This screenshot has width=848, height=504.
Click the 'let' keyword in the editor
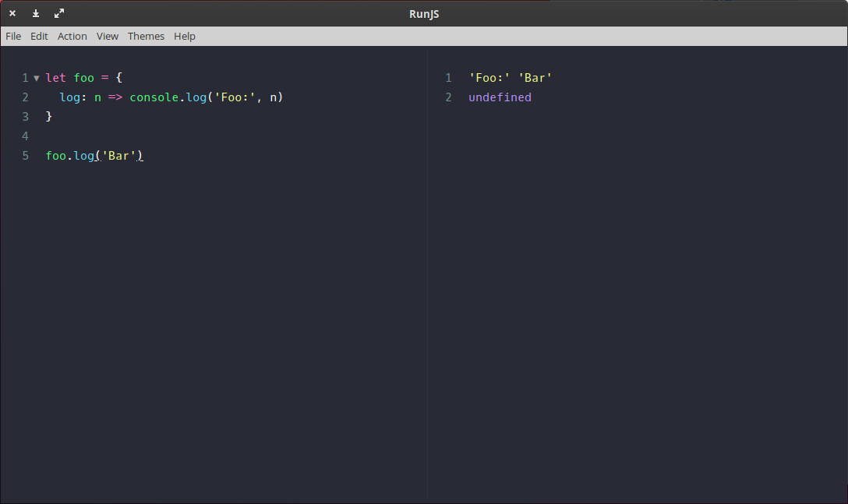pos(56,78)
